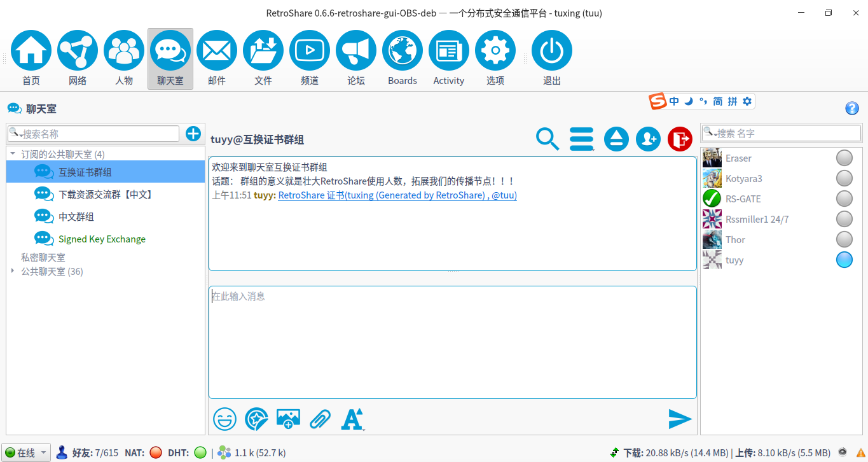
Task: Toggle Chinese/English mode 中 in the input bar
Action: [x=674, y=101]
